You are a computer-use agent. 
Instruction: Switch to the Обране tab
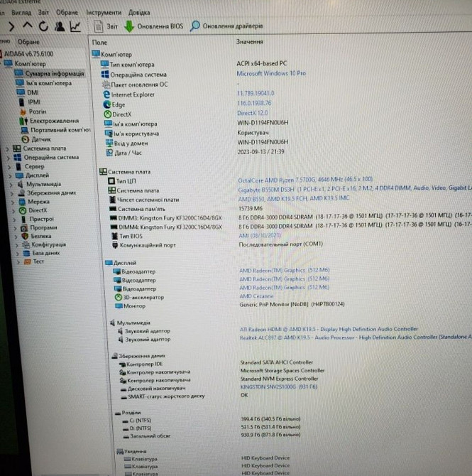tap(29, 43)
